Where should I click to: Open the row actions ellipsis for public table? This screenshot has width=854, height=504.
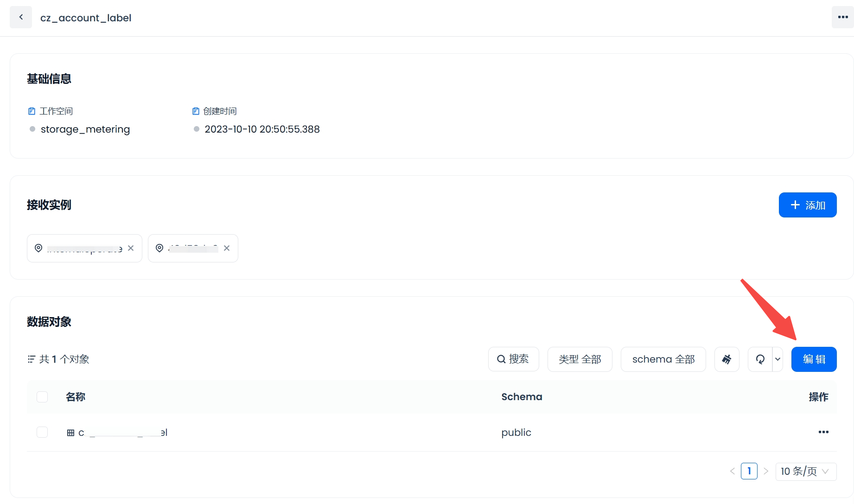(823, 432)
